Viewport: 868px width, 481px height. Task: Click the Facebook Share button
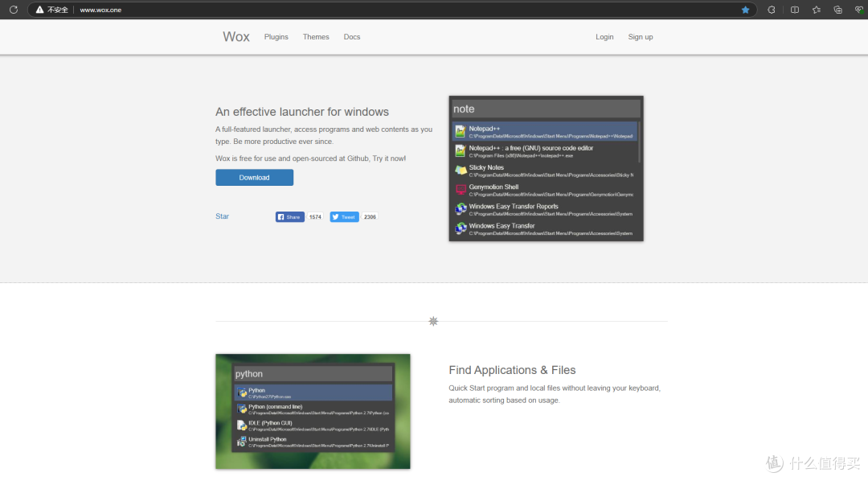(289, 216)
